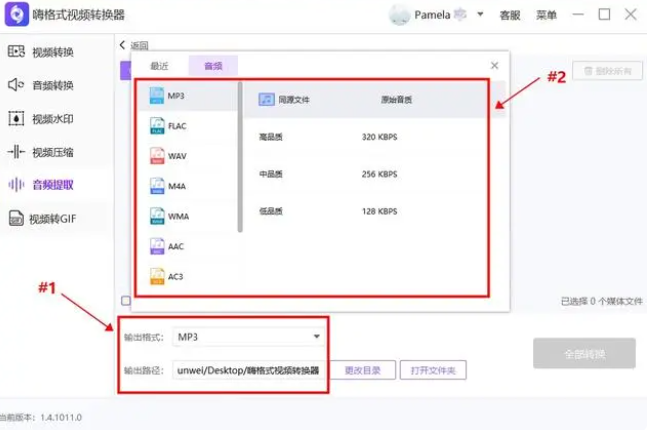Image resolution: width=647 pixels, height=430 pixels.
Task: Open the 视频水印 watermark tool
Action: pyautogui.click(x=52, y=118)
